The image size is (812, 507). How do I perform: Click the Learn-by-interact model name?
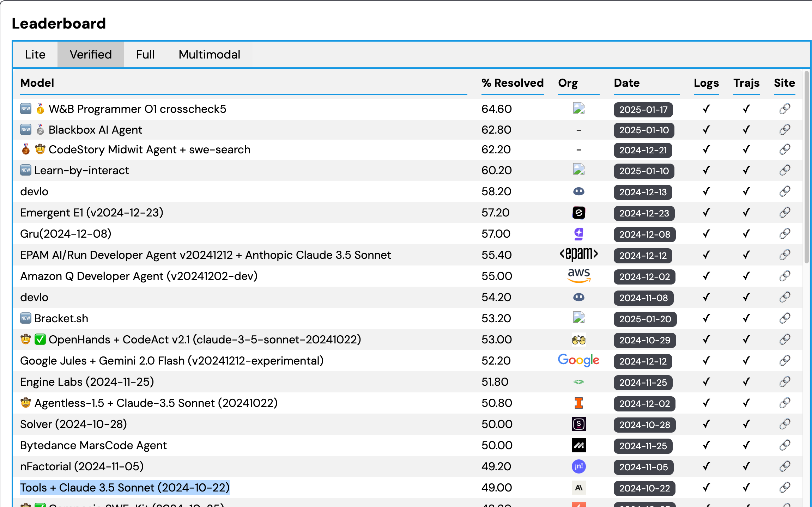pos(82,170)
